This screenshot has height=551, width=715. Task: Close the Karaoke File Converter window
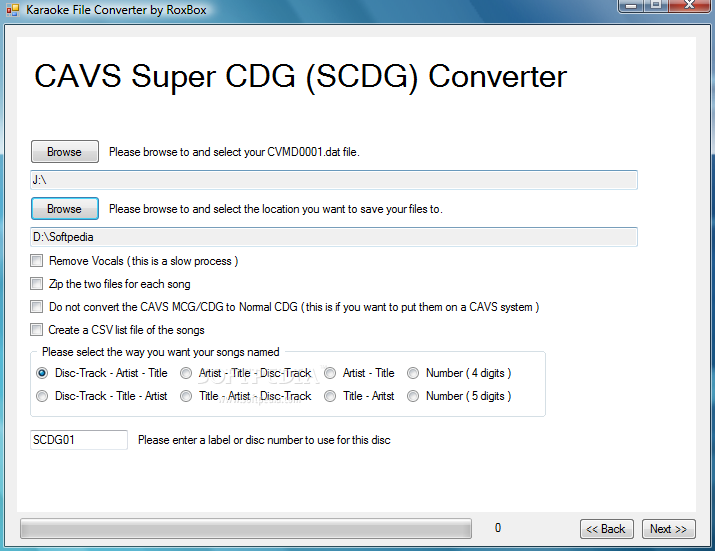coord(689,5)
